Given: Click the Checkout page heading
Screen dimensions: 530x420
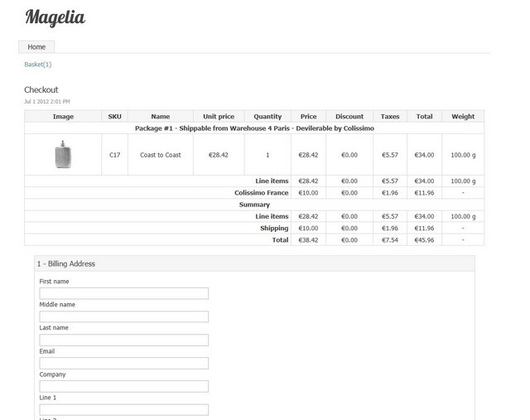Looking at the screenshot, I should 41,89.
